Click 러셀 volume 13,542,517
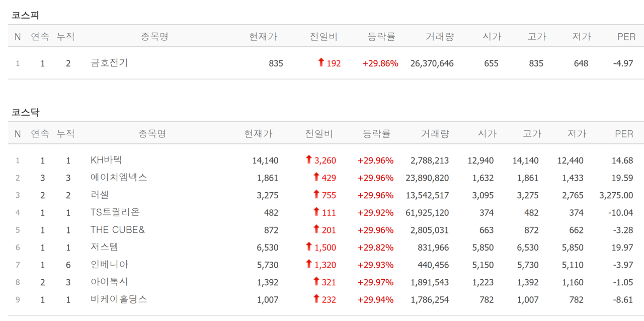The height and width of the screenshot is (321, 644). click(427, 195)
